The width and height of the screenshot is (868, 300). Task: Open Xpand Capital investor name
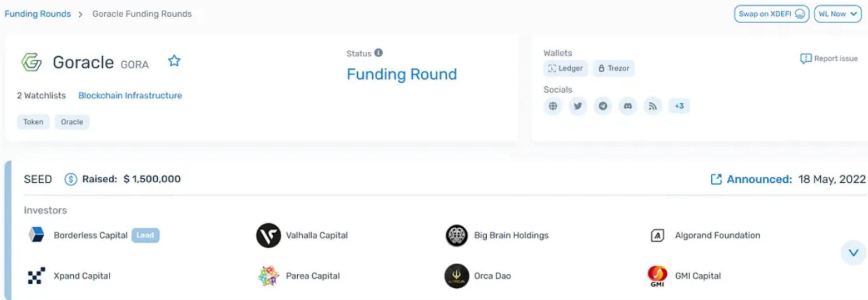[82, 276]
